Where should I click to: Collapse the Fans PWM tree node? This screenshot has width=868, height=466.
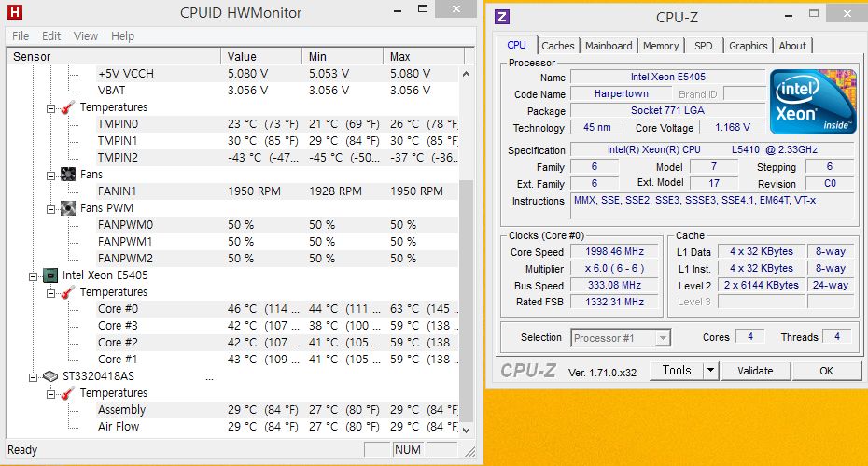[x=51, y=209]
